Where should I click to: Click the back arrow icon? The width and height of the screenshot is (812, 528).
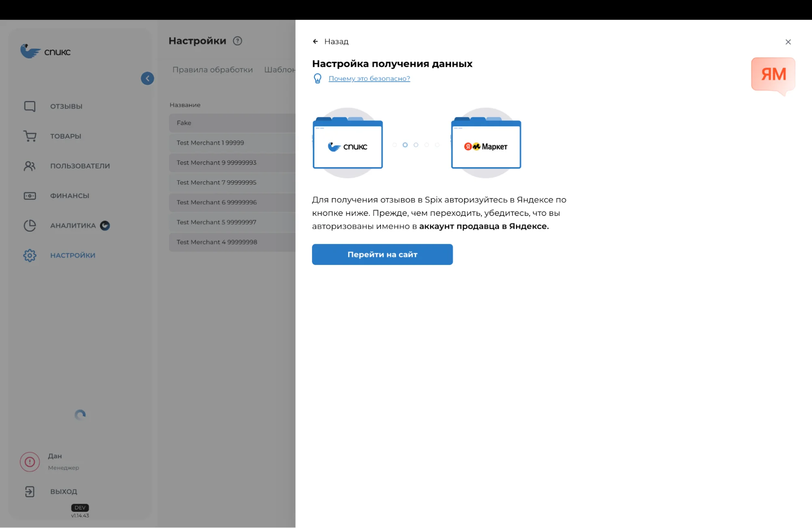tap(316, 41)
